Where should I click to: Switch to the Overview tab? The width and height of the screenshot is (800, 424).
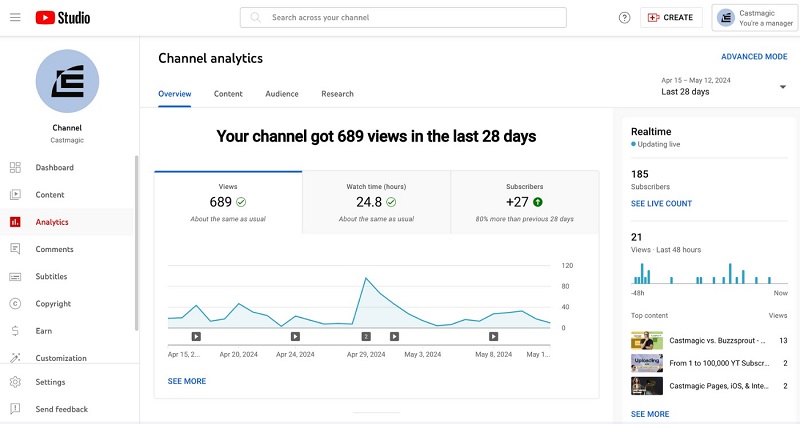(x=174, y=94)
